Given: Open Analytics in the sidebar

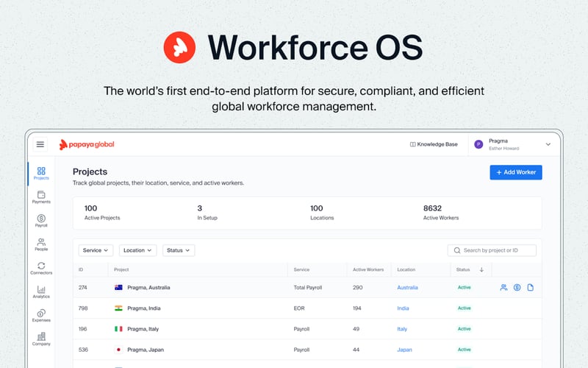Looking at the screenshot, I should tap(41, 291).
